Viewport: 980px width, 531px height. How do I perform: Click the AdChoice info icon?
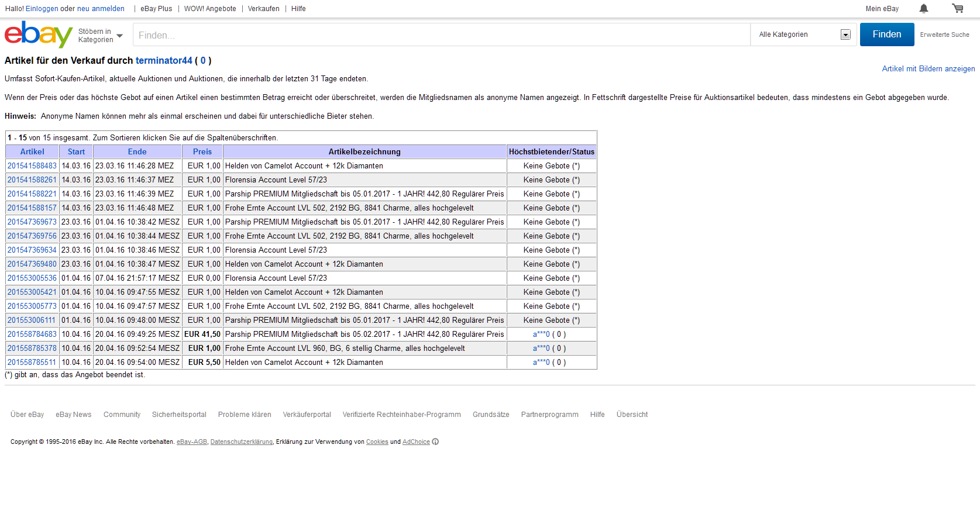click(x=435, y=442)
